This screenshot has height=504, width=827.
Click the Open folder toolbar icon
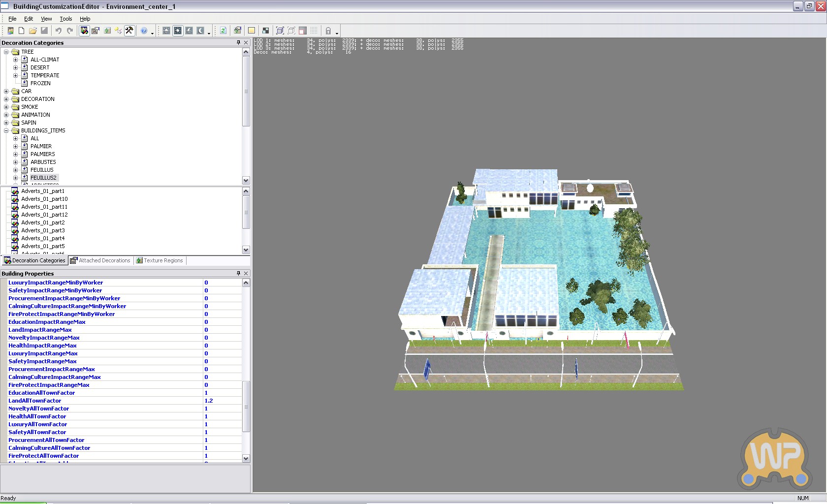tap(32, 31)
